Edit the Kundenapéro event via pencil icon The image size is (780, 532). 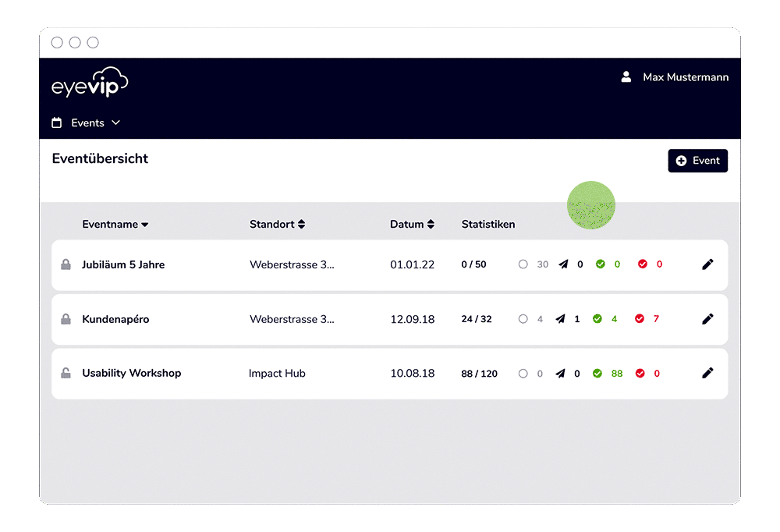pyautogui.click(x=707, y=319)
